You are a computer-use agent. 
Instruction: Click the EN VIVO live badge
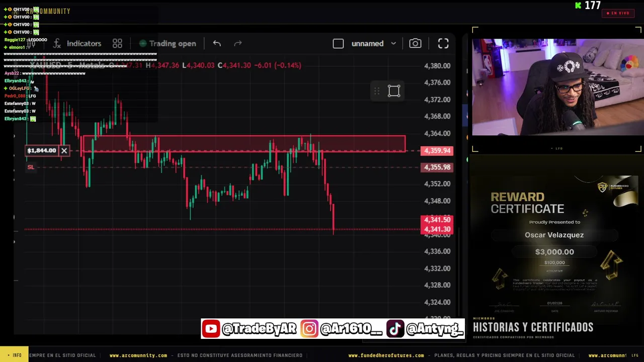618,14
